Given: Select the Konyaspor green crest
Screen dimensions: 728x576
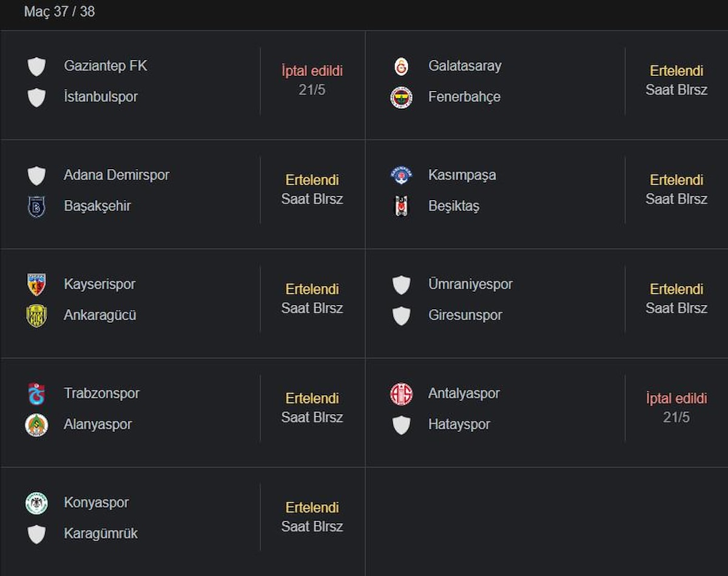Looking at the screenshot, I should tap(36, 503).
